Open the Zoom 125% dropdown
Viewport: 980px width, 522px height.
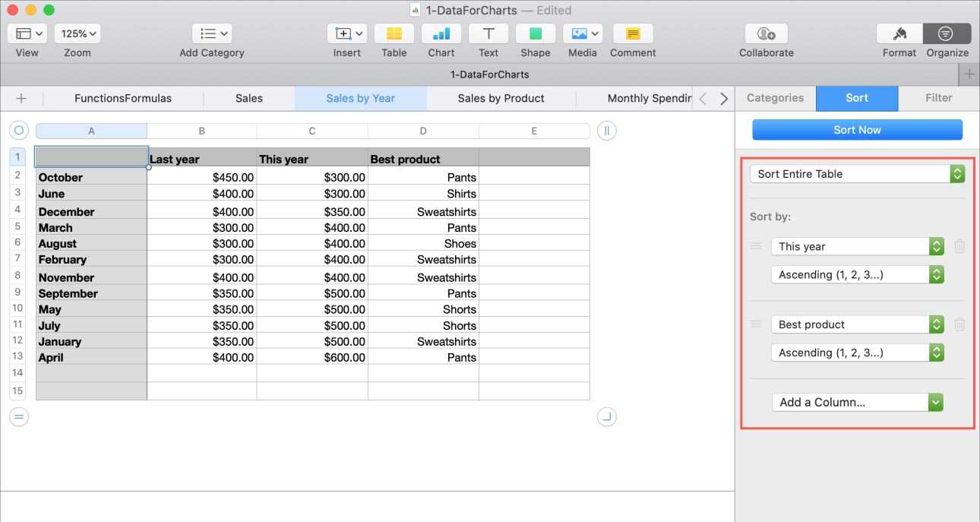click(77, 34)
